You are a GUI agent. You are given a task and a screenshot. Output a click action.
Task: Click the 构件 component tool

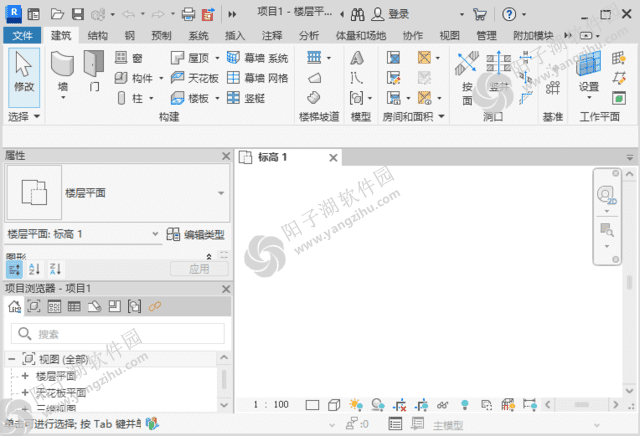pos(134,78)
